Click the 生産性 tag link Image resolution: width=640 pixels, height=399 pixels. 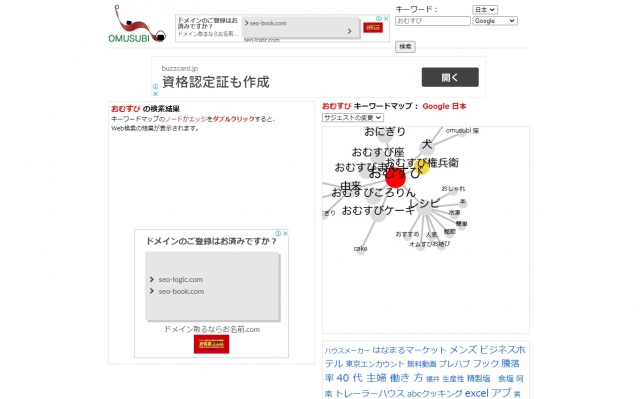(x=453, y=379)
